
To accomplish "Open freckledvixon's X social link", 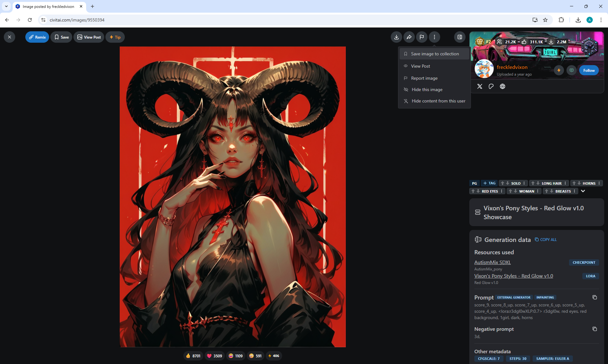I will (x=480, y=86).
